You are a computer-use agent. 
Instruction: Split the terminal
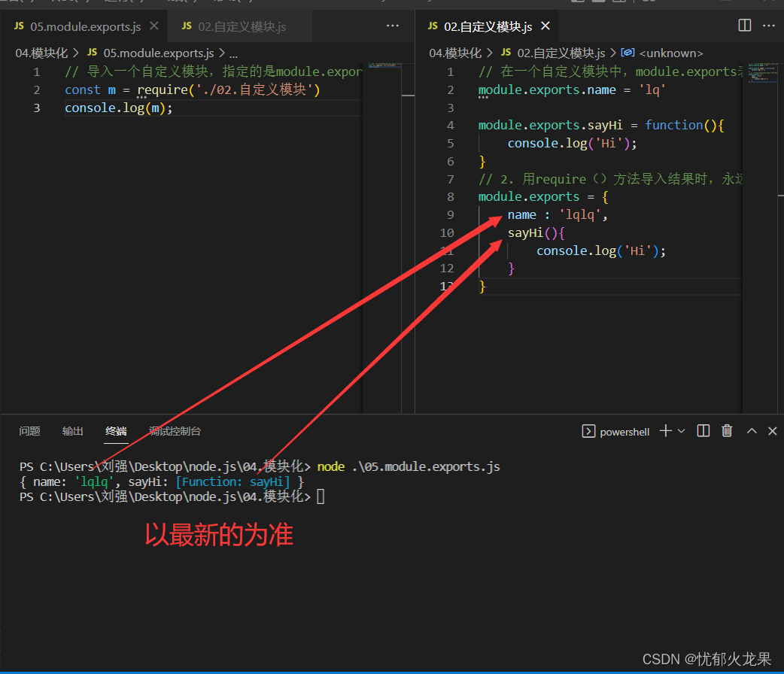coord(703,430)
